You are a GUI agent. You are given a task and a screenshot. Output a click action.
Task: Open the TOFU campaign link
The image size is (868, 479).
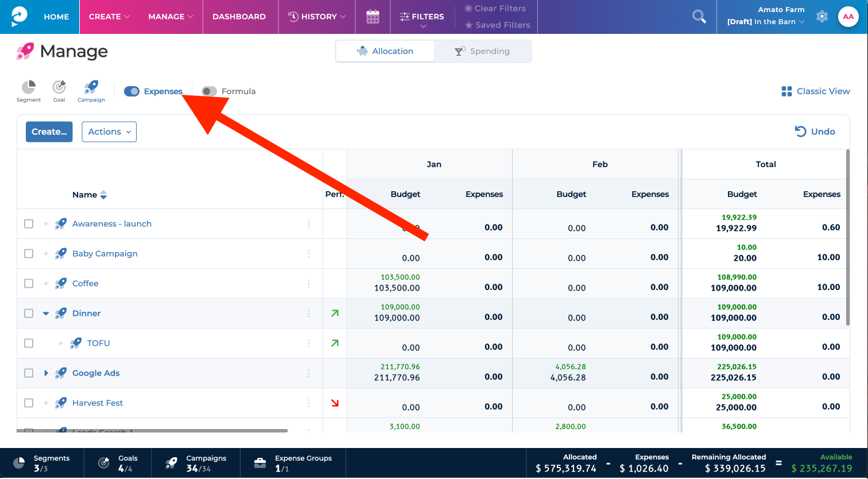coord(98,343)
